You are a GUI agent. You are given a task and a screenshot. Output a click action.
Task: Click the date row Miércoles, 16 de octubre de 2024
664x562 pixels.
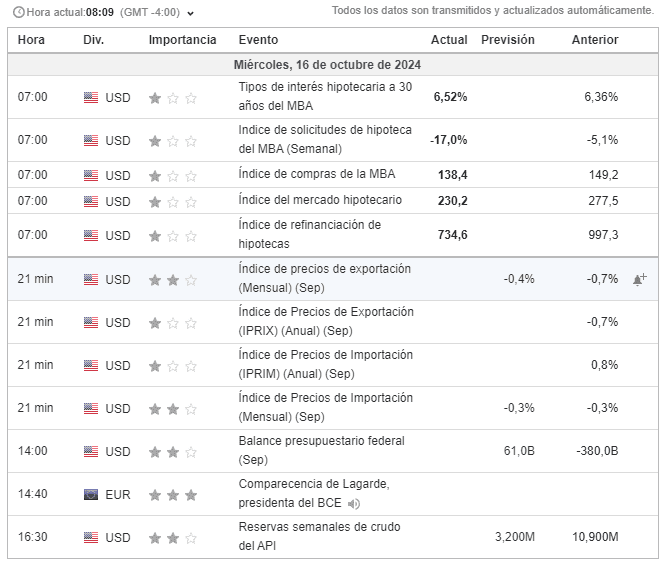click(333, 65)
